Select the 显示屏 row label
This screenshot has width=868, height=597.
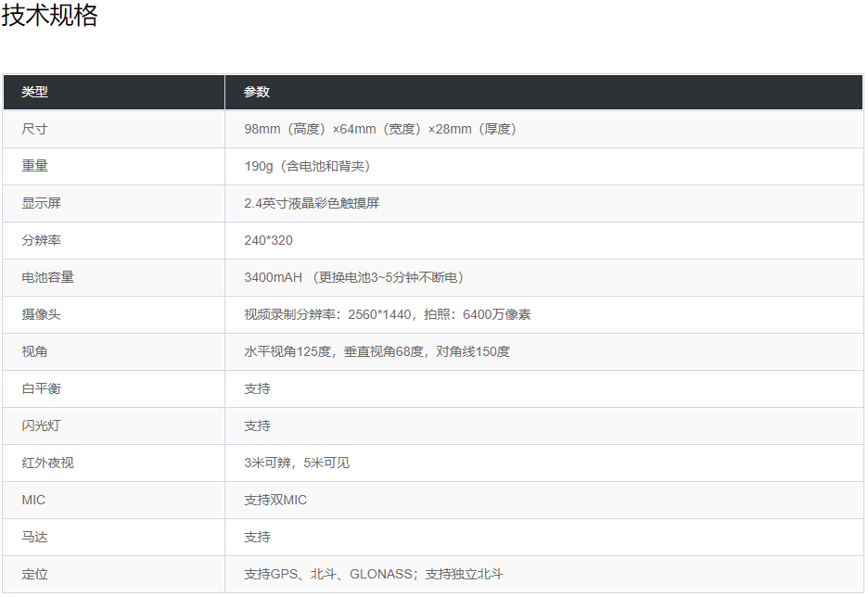(x=41, y=203)
